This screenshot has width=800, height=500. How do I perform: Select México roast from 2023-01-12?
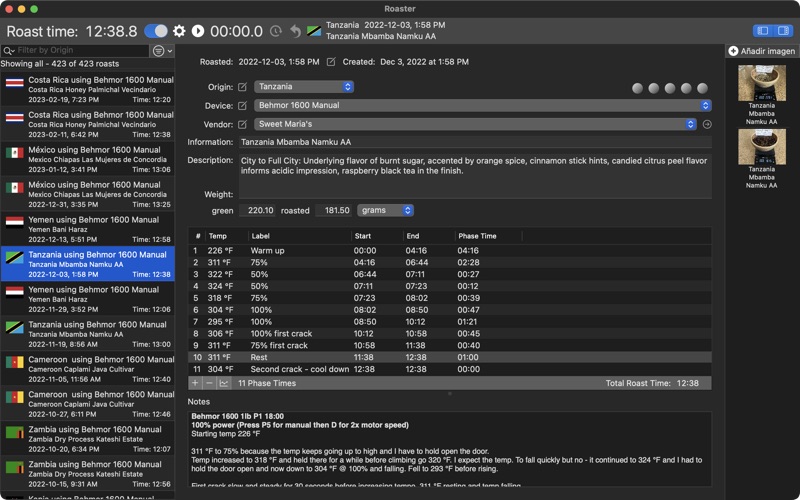(x=87, y=159)
